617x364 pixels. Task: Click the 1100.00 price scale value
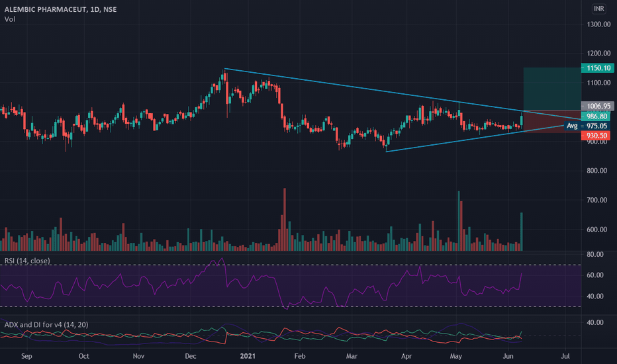point(598,83)
